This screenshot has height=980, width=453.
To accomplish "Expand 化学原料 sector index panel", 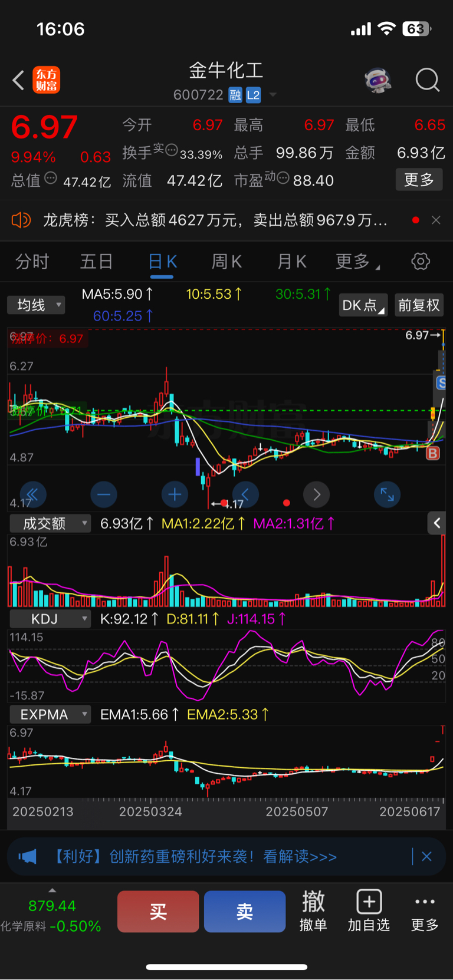I will click(52, 890).
